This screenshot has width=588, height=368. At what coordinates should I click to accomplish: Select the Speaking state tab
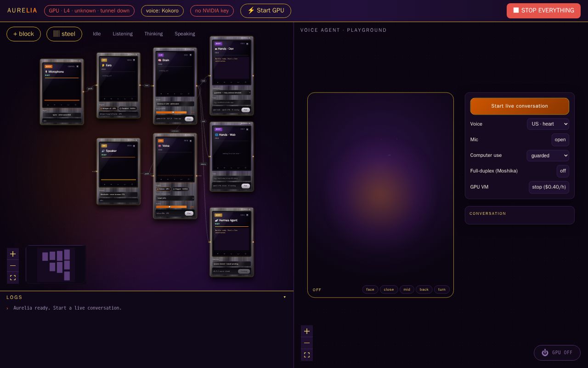pyautogui.click(x=185, y=34)
